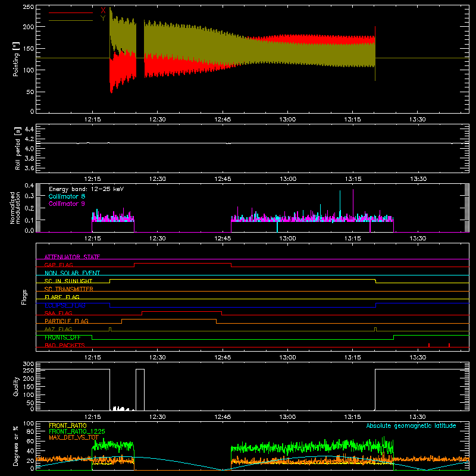Click the GAP_FLAG label
The image size is (476, 476).
[58, 265]
